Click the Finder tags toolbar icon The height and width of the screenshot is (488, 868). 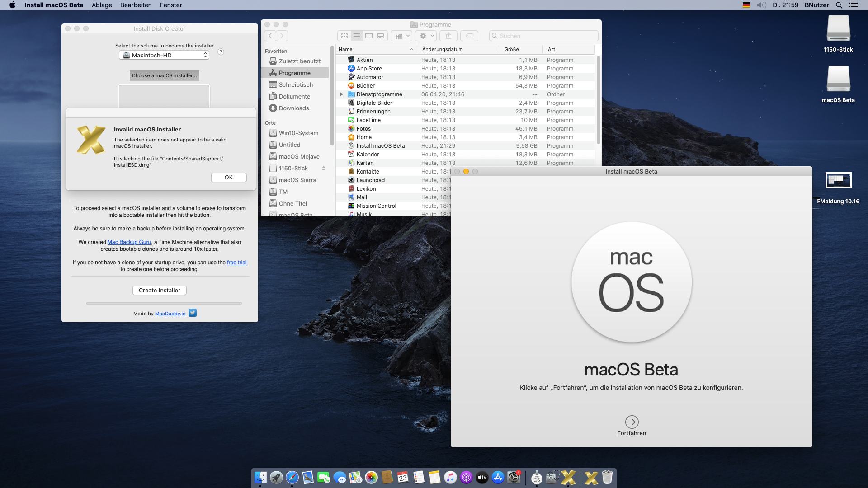click(x=470, y=36)
